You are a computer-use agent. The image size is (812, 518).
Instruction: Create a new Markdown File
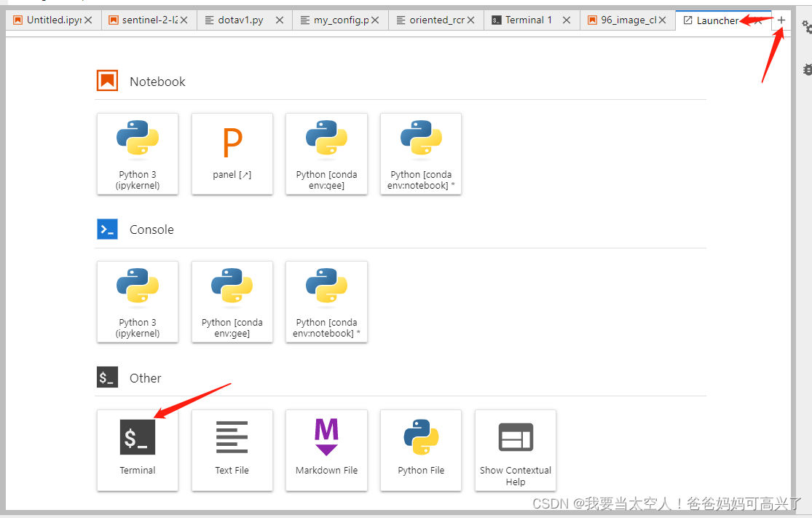(326, 450)
